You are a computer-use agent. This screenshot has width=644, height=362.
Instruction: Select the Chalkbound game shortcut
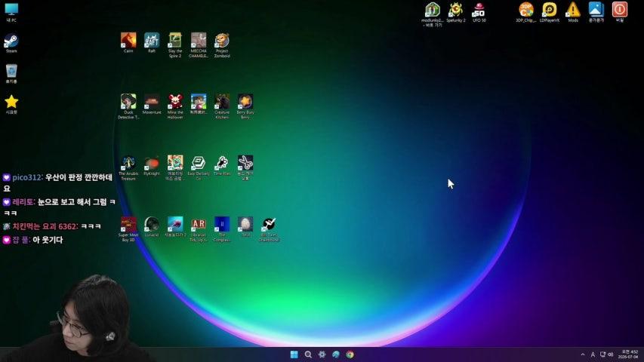[x=269, y=229]
